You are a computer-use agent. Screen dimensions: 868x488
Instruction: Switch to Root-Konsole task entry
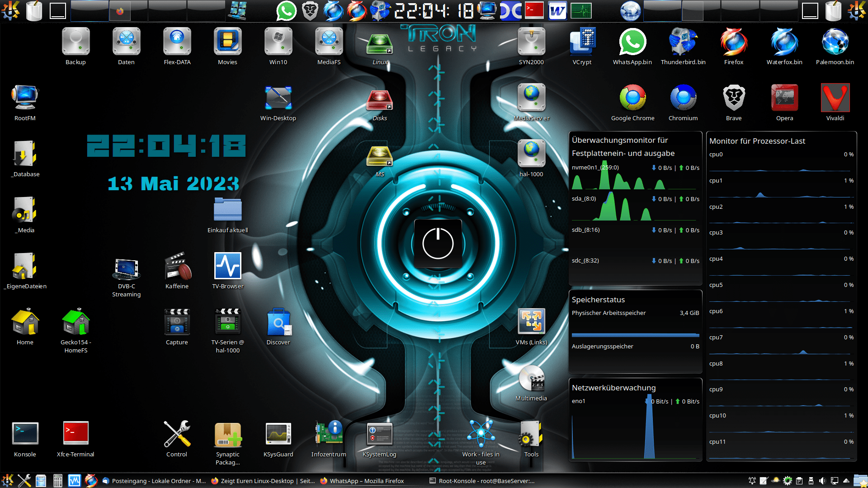click(x=482, y=481)
